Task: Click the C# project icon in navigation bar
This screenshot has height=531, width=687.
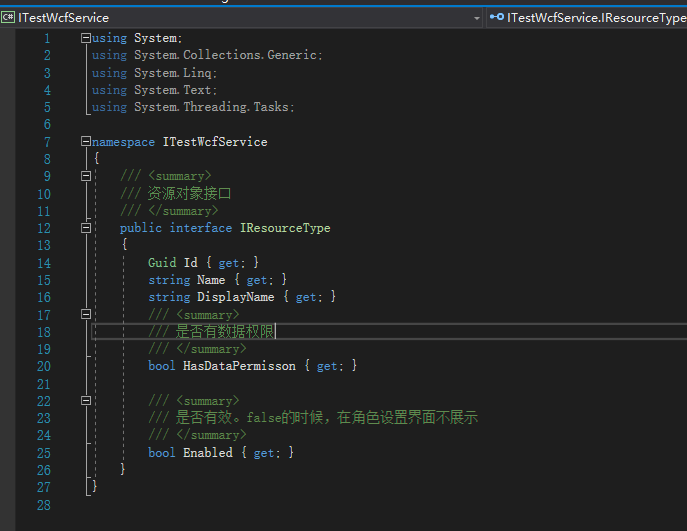Action: tap(8, 18)
